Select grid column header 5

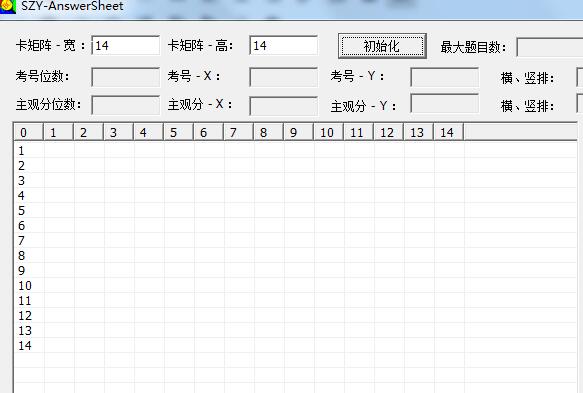[178, 132]
